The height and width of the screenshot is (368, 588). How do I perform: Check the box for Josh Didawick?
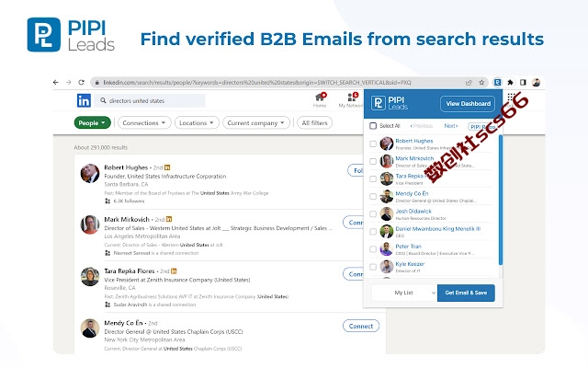pyautogui.click(x=373, y=214)
